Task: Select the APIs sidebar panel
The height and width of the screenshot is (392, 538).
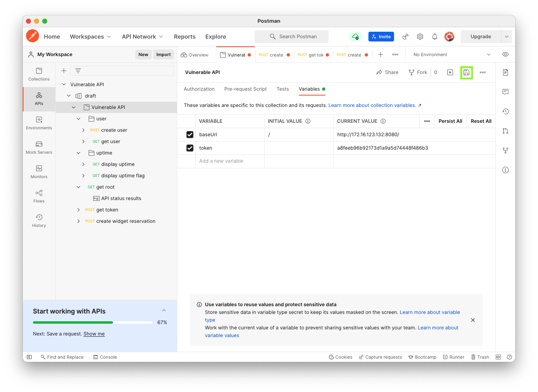Action: coord(39,99)
